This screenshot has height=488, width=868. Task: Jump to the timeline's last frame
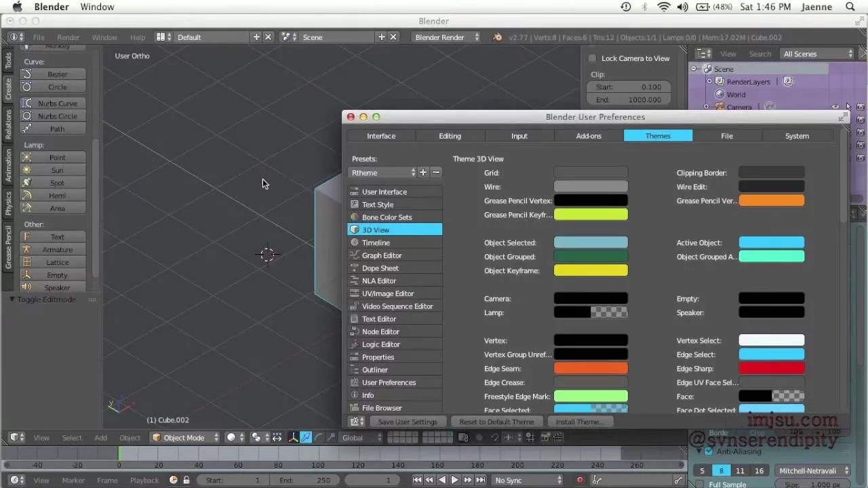coord(480,480)
